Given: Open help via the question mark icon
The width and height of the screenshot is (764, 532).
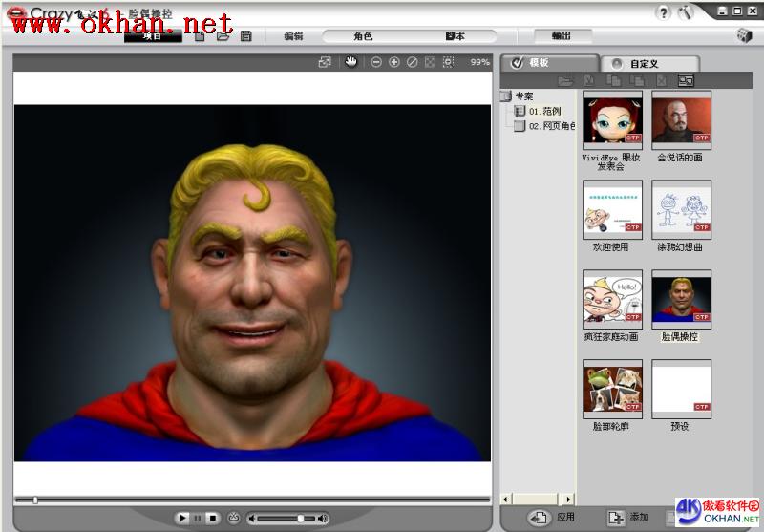Looking at the screenshot, I should [x=663, y=13].
